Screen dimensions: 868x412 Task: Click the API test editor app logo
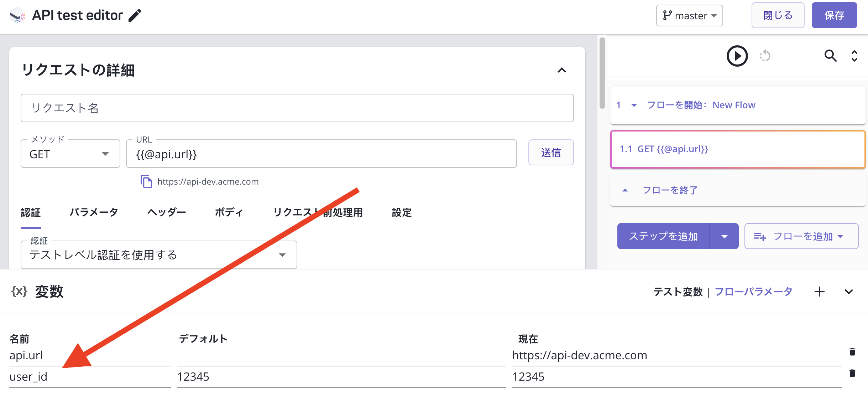tap(18, 15)
